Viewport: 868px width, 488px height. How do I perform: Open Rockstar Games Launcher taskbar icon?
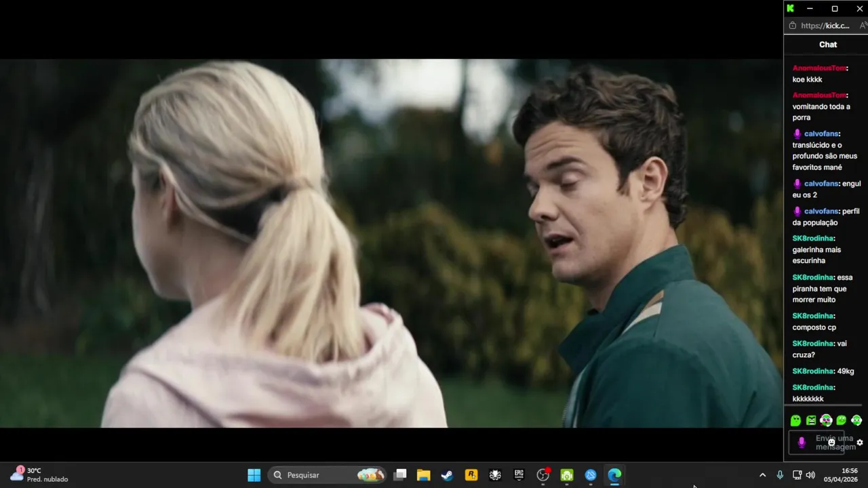(471, 475)
